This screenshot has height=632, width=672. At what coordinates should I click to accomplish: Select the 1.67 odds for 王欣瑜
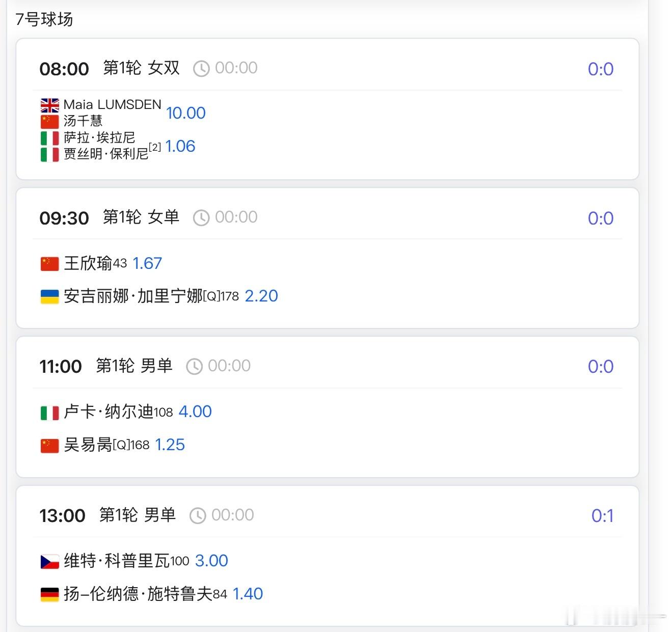tap(147, 263)
